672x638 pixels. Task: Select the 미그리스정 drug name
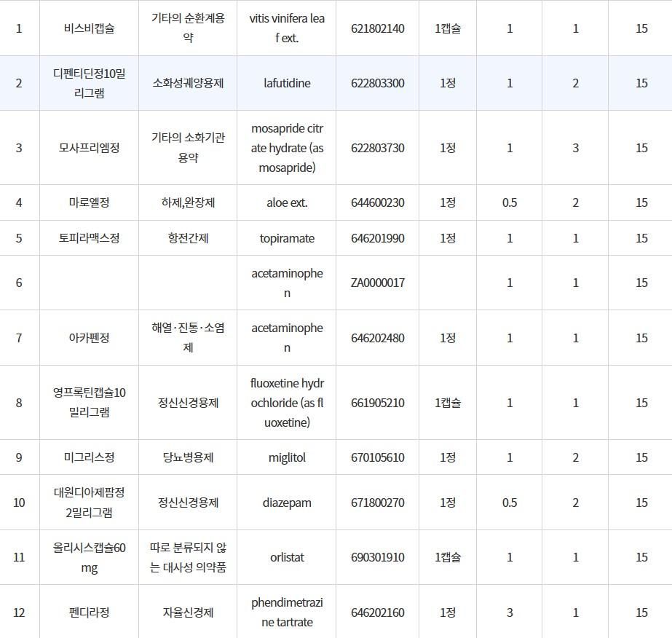coord(89,457)
